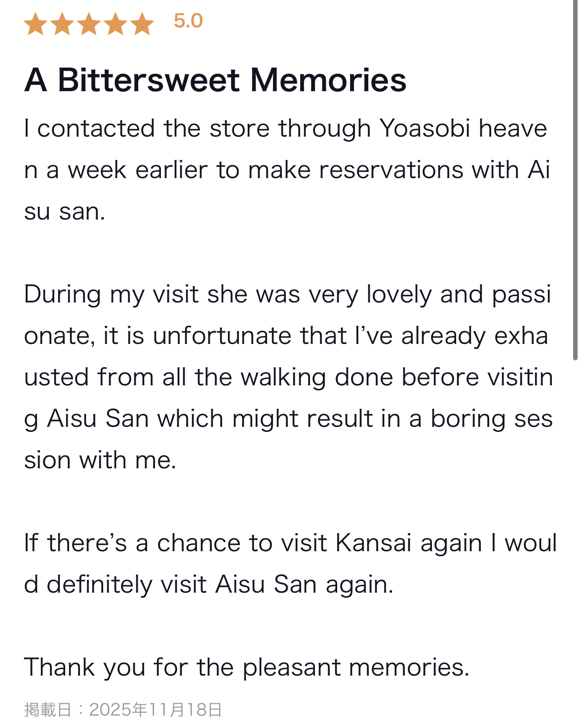Click the fifth orange rating star

(x=142, y=24)
